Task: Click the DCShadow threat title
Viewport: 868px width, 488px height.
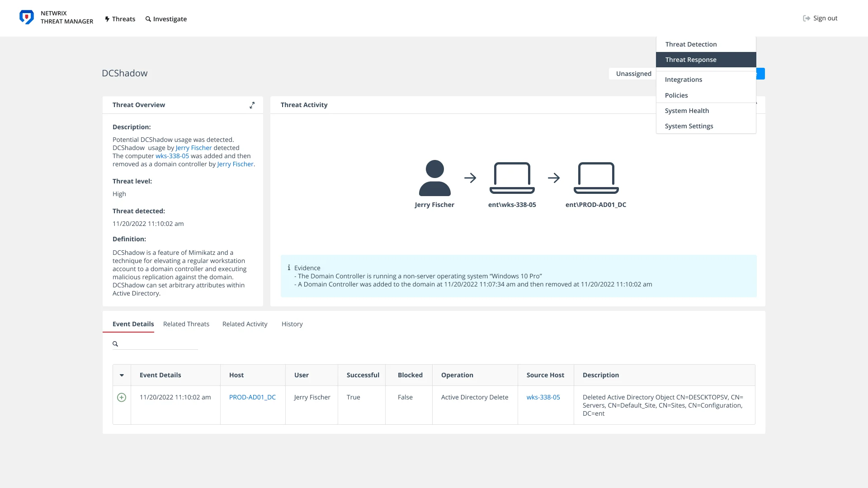Action: [125, 73]
